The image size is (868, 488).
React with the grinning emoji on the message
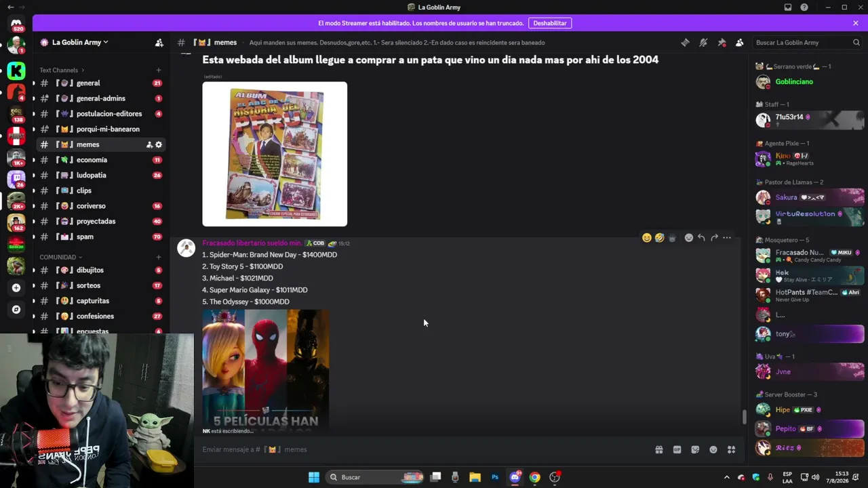(x=647, y=238)
